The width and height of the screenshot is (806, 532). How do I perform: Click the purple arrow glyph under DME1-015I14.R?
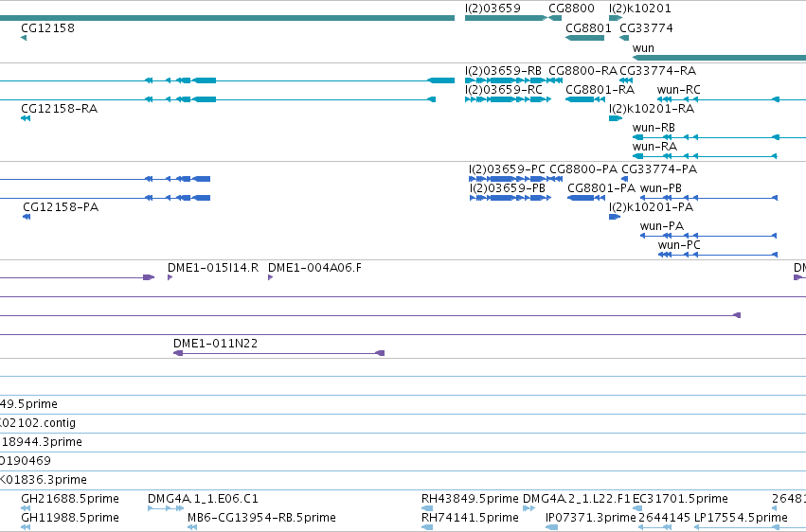[170, 277]
